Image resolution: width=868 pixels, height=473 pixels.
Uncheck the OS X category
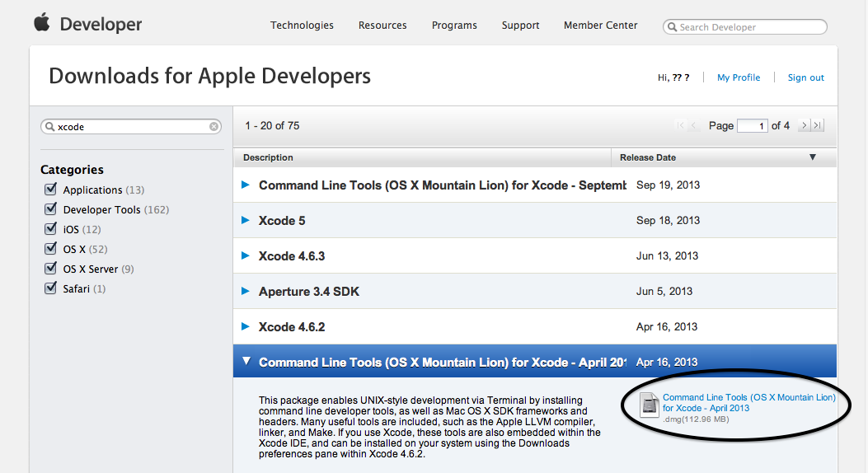click(50, 248)
